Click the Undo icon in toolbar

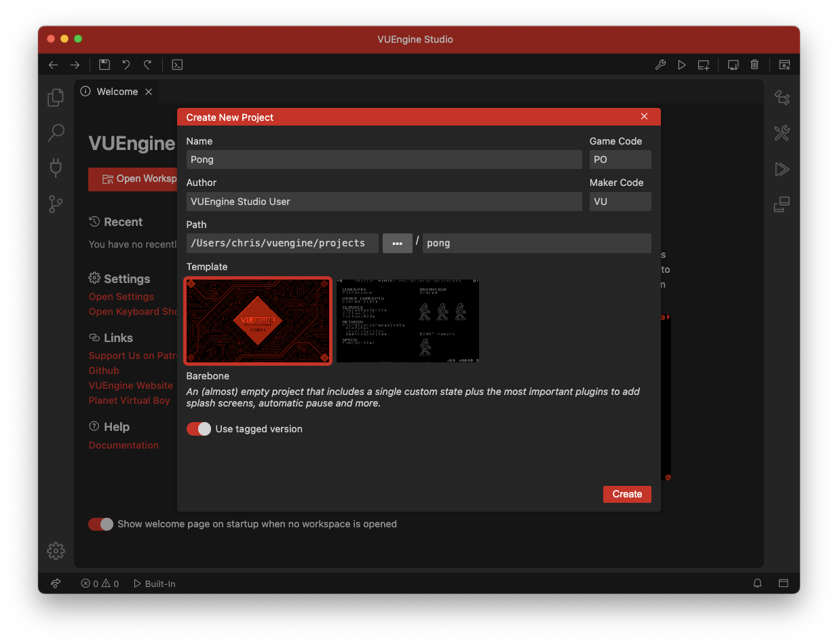coord(126,64)
